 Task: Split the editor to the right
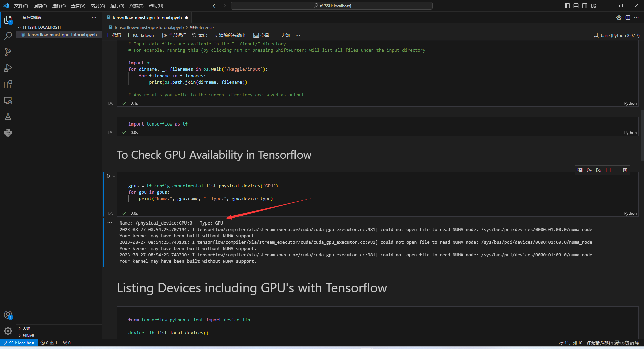click(x=628, y=18)
